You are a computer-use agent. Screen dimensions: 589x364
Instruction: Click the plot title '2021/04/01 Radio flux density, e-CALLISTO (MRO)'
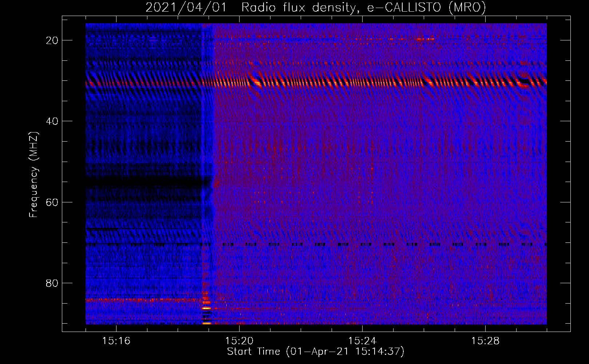pyautogui.click(x=316, y=7)
